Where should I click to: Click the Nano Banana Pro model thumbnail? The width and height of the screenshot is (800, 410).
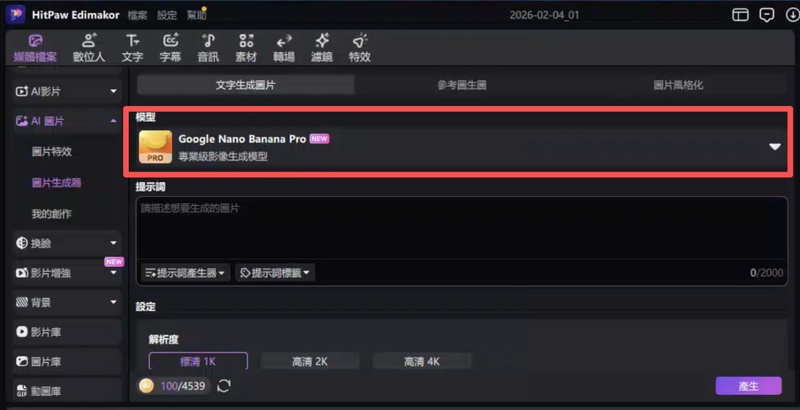coord(156,147)
